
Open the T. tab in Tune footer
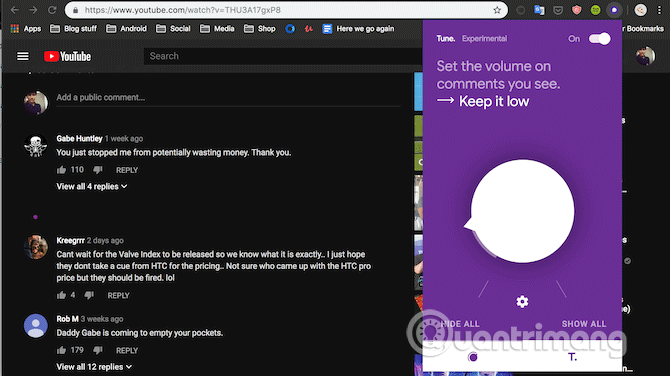pos(573,357)
